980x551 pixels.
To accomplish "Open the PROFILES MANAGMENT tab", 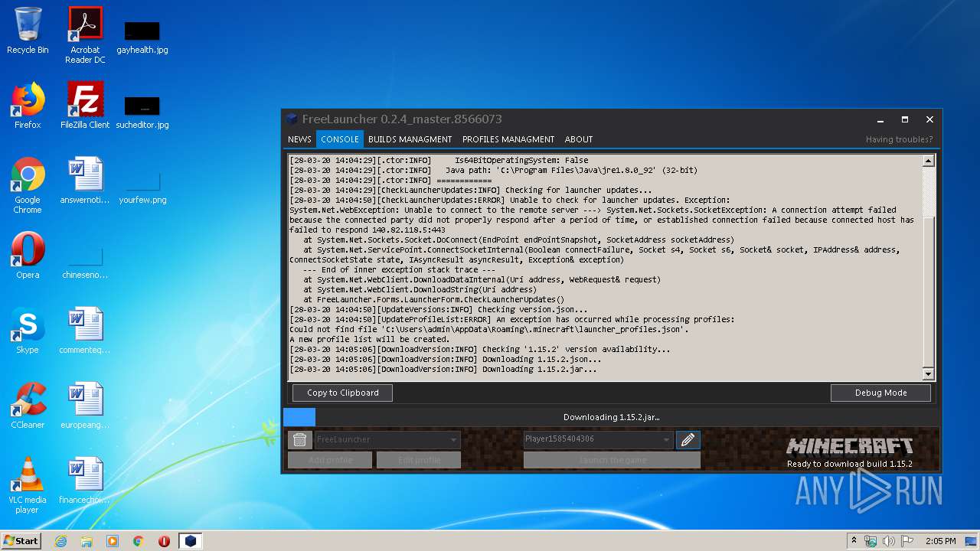I will (508, 139).
